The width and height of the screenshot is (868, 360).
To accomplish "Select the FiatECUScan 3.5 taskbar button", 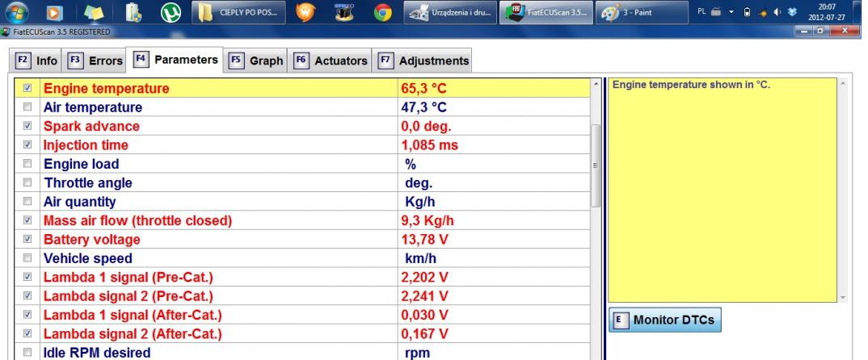I will (x=546, y=12).
